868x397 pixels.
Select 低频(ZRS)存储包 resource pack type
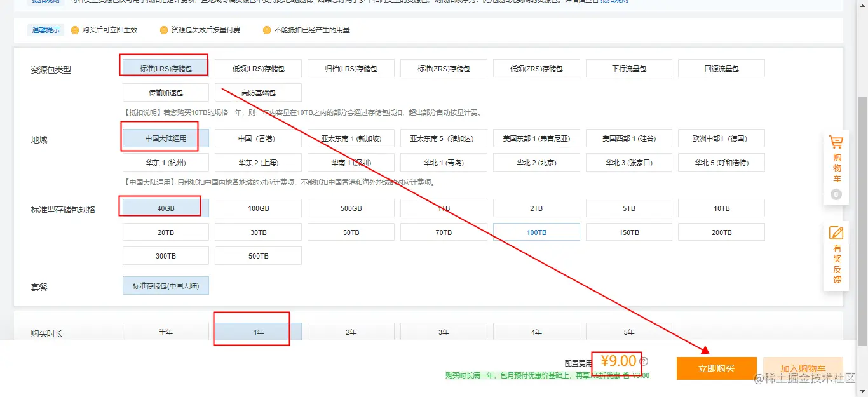pos(536,68)
